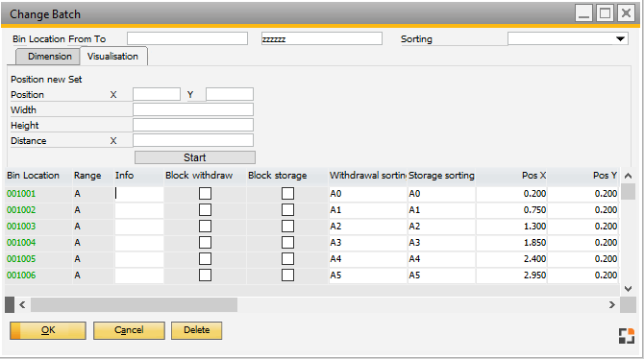Tick Block withdraw for bin 001003
Viewport: 644px width, 359px height.
coord(205,227)
